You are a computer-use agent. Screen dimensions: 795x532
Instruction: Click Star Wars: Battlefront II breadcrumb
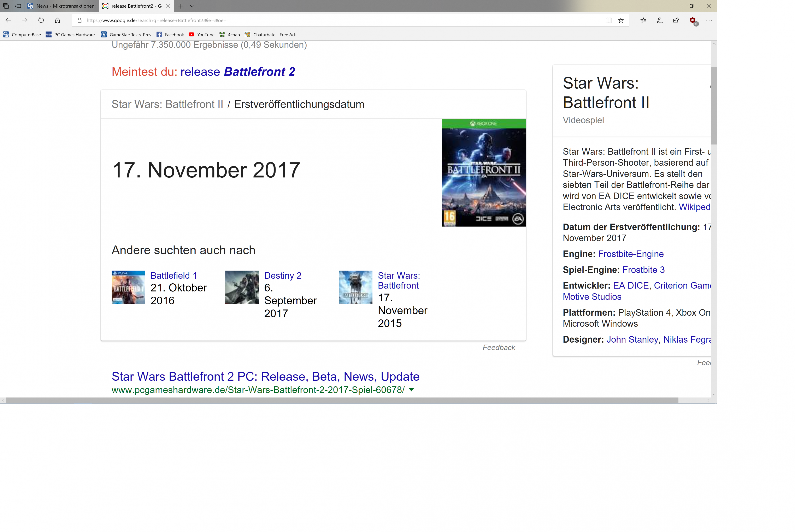[x=167, y=104]
